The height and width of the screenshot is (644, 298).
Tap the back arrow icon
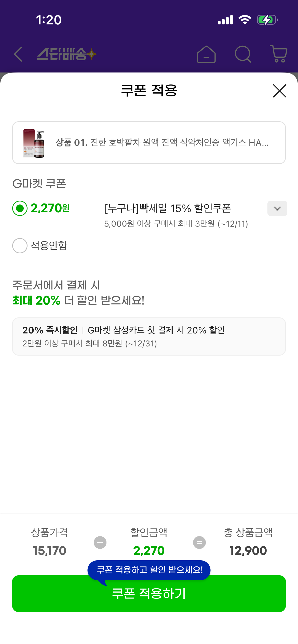tap(18, 54)
